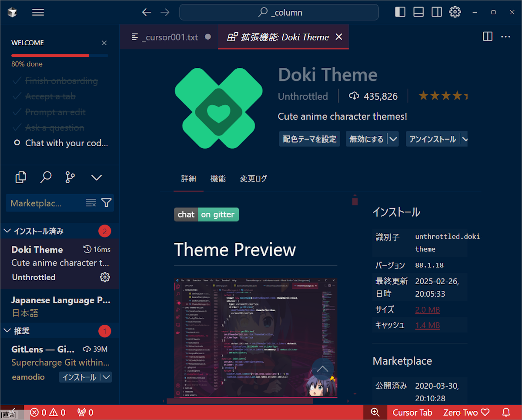This screenshot has height=420, width=522.
Task: Select Japanese Language Pack extension
Action: (60, 306)
